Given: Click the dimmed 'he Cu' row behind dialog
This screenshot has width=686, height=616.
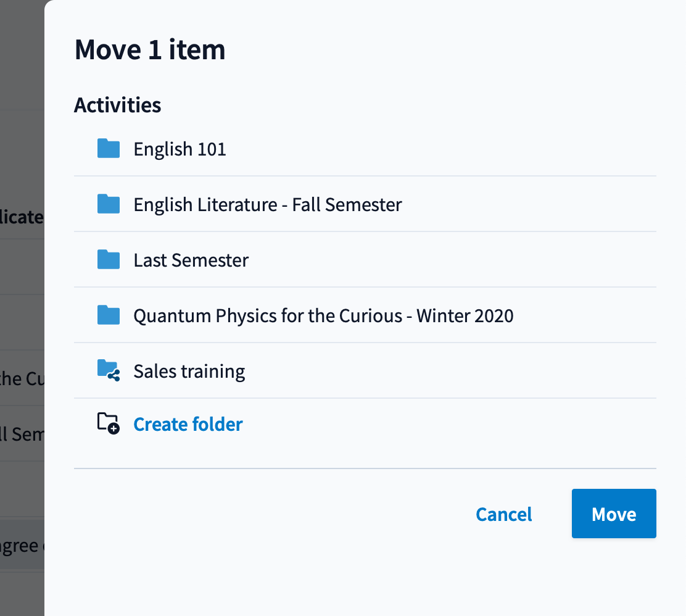Looking at the screenshot, I should 22,378.
